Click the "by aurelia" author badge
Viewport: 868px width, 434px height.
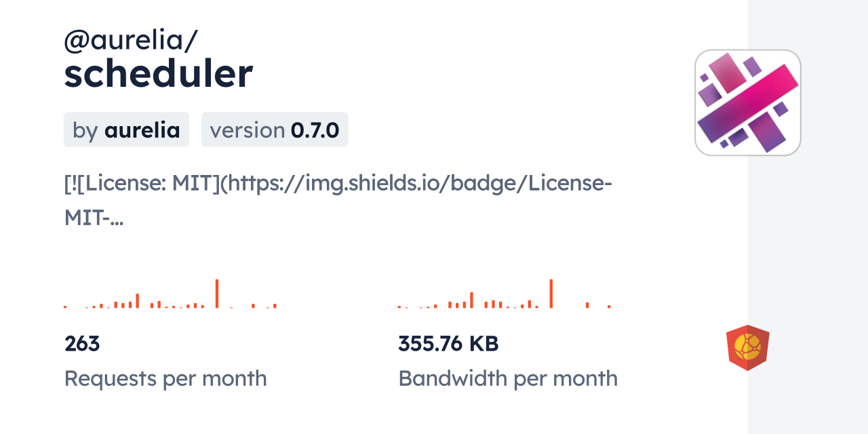click(x=126, y=130)
